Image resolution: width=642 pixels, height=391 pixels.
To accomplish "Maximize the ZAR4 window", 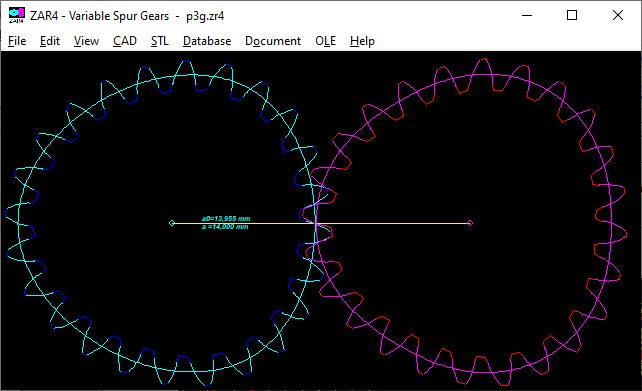I will click(572, 16).
